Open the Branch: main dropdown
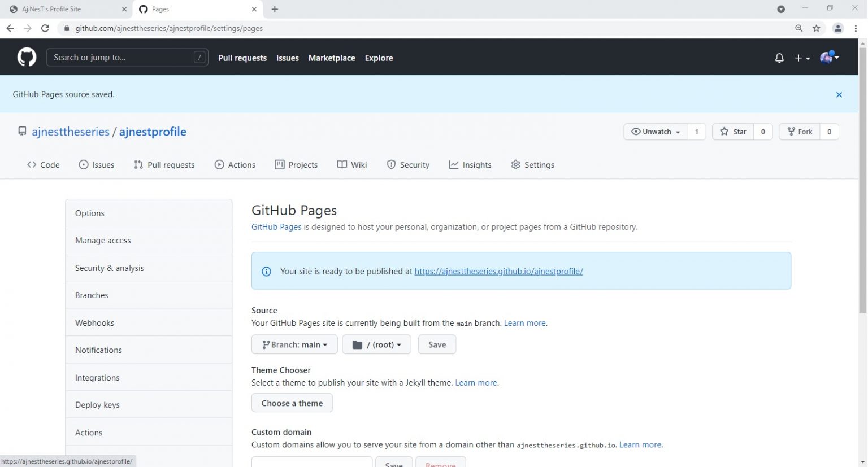Image resolution: width=868 pixels, height=467 pixels. tap(294, 344)
